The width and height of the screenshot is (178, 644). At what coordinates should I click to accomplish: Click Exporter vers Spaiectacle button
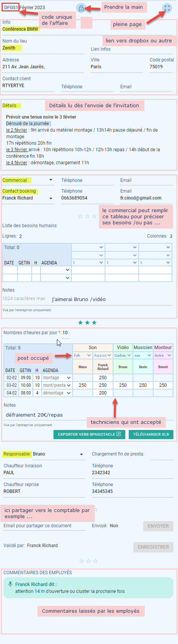click(x=89, y=434)
